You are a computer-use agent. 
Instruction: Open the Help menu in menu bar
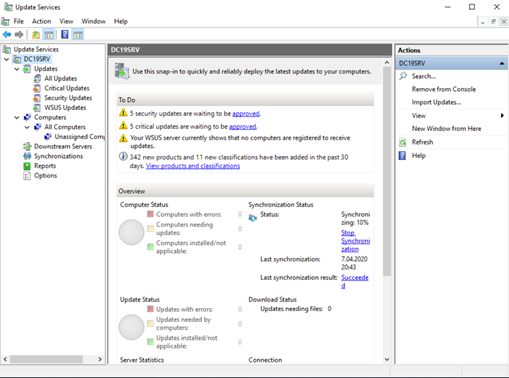tap(121, 21)
